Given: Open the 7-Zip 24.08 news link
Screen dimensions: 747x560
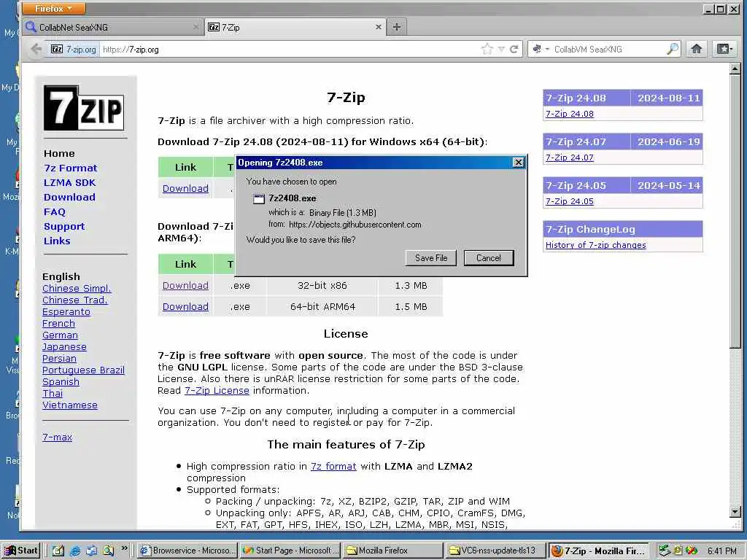Looking at the screenshot, I should click(x=570, y=114).
